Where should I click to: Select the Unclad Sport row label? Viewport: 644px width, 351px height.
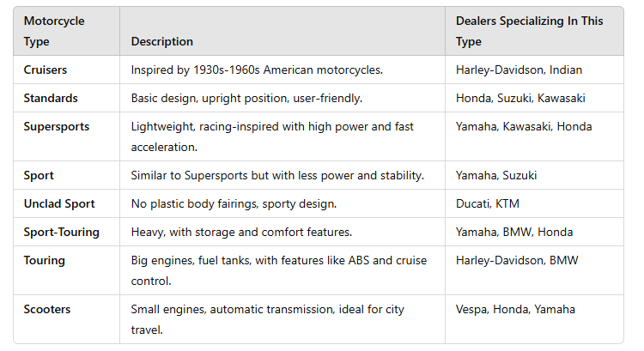pyautogui.click(x=59, y=203)
